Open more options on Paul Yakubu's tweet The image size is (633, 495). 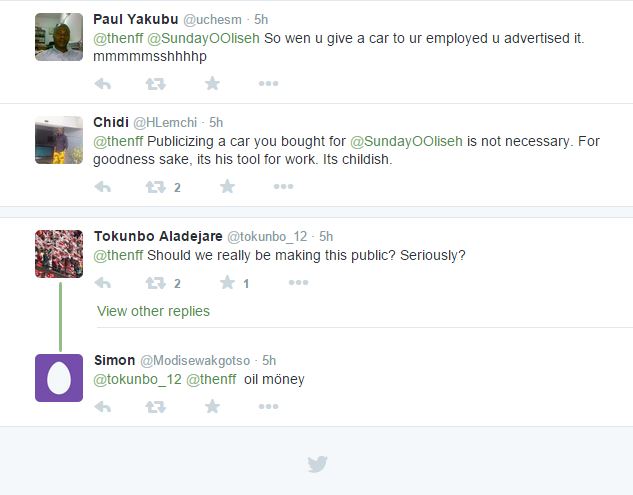point(268,84)
